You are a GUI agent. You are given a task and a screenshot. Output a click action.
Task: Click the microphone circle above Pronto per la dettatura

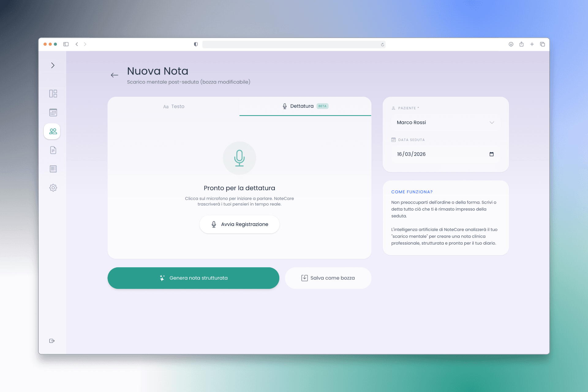239,158
